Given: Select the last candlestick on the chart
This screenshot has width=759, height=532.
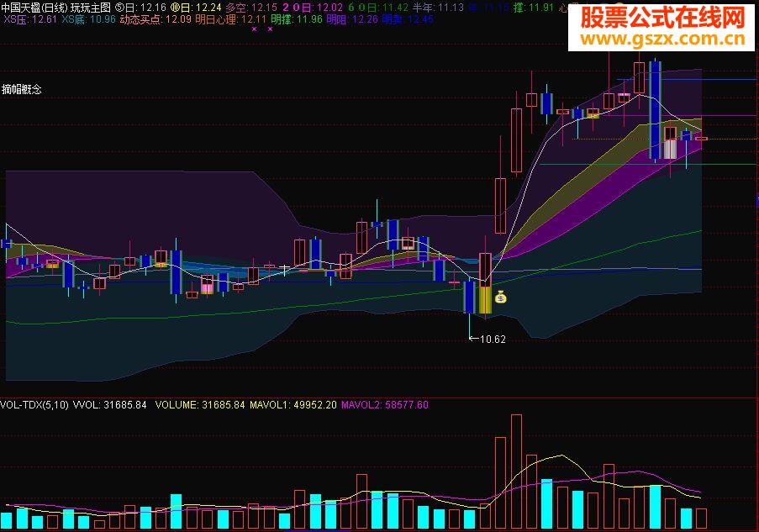Looking at the screenshot, I should (701, 139).
